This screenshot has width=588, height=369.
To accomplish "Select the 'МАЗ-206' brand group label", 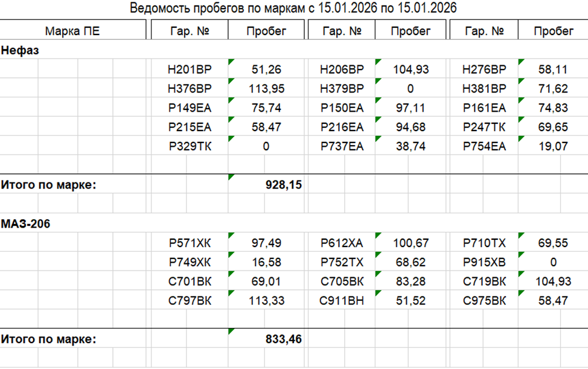I will pyautogui.click(x=25, y=224).
